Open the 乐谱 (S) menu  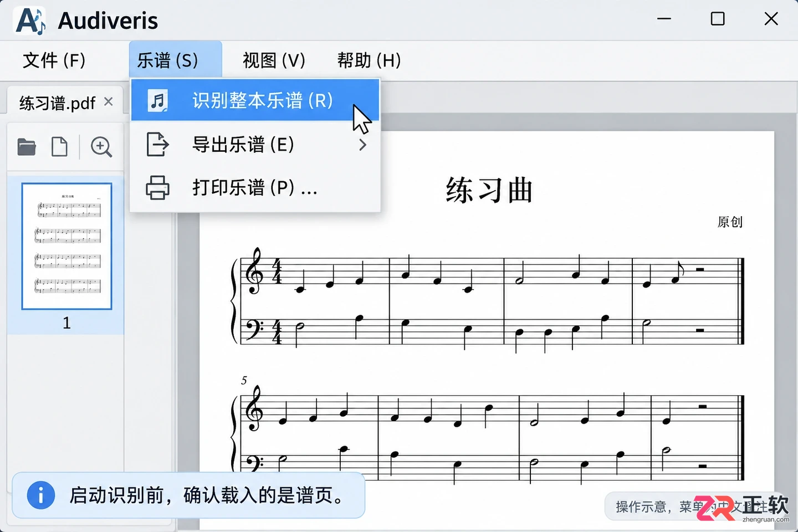175,60
